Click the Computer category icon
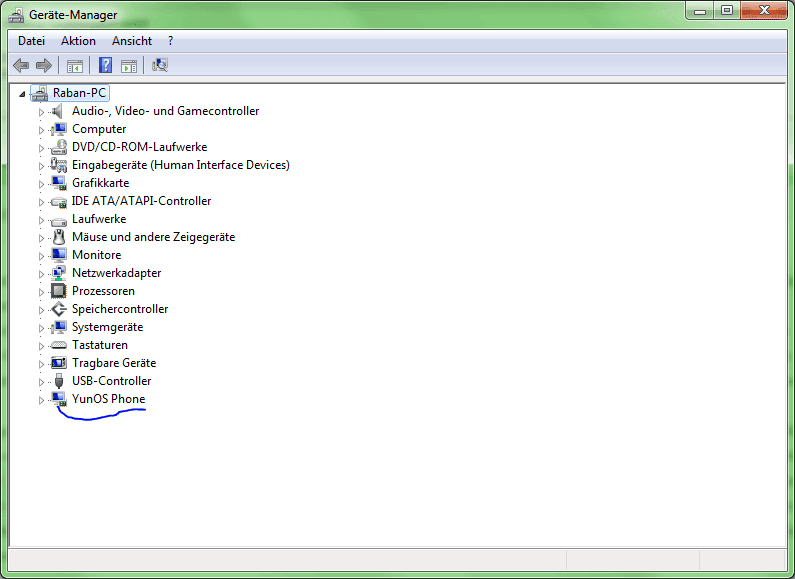795x579 pixels. pyautogui.click(x=59, y=129)
